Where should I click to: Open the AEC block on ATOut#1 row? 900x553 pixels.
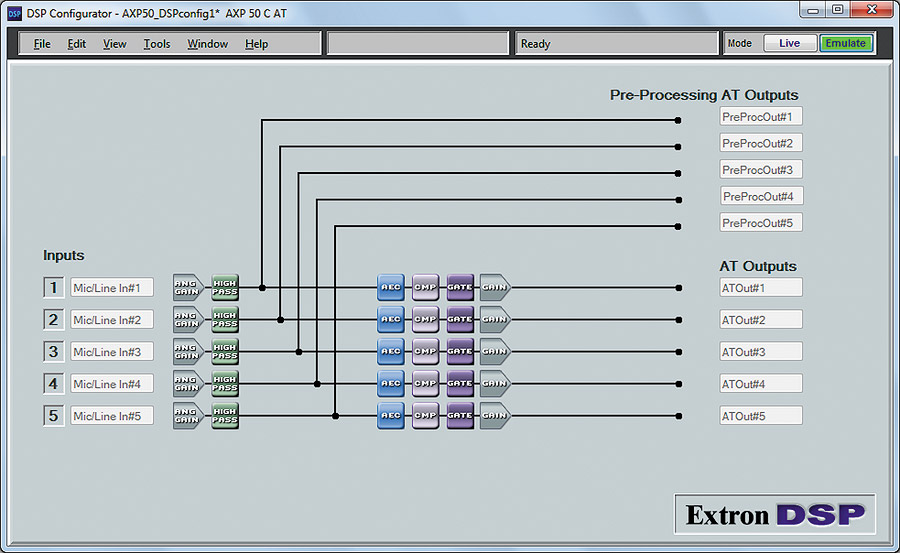(391, 288)
